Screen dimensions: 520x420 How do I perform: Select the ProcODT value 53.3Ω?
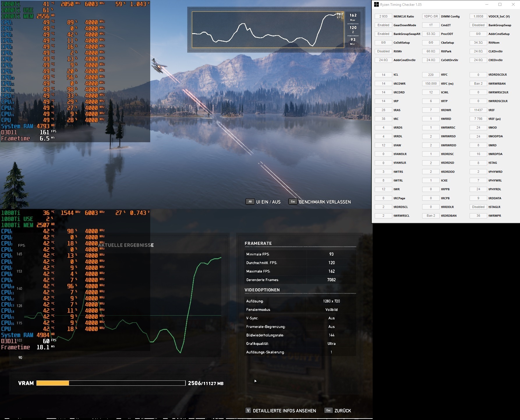(431, 34)
